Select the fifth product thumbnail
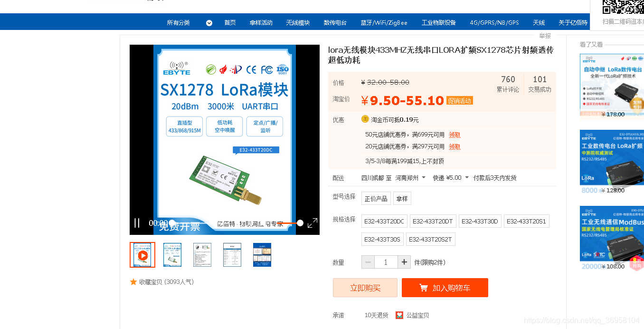Viewport: 644px width, 329px height. point(262,255)
